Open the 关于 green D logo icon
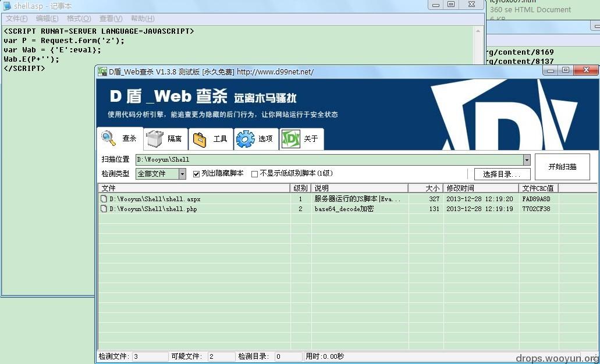This screenshot has width=600, height=364. [x=290, y=139]
